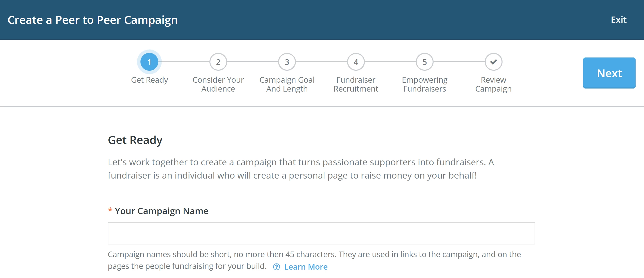Click the step 1 Get Ready circle
Image resolution: width=644 pixels, height=278 pixels.
149,62
